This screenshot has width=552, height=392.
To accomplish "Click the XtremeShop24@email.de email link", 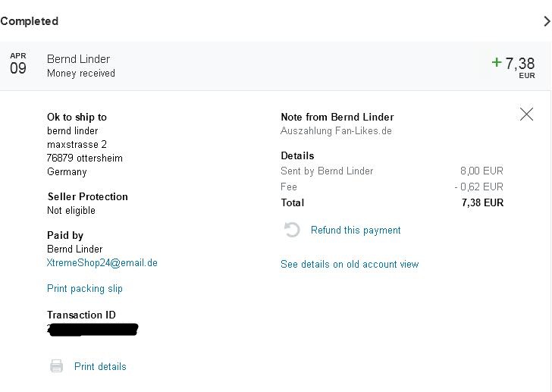I will tap(102, 263).
